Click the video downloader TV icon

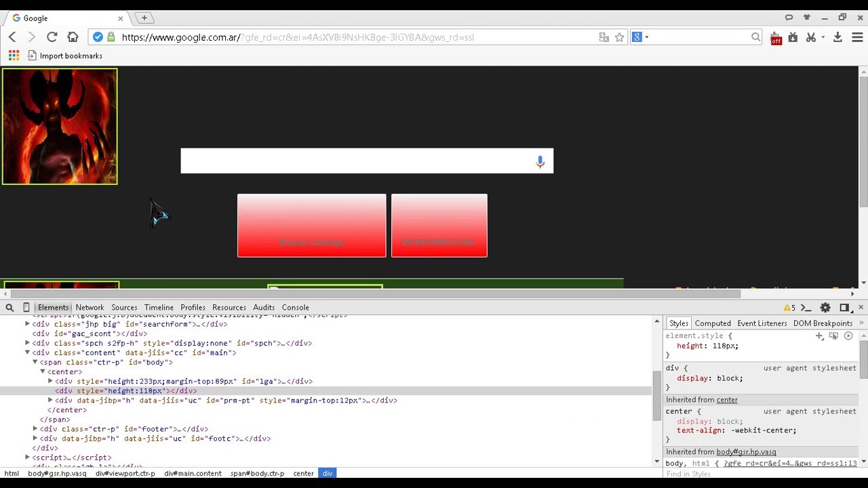(793, 37)
